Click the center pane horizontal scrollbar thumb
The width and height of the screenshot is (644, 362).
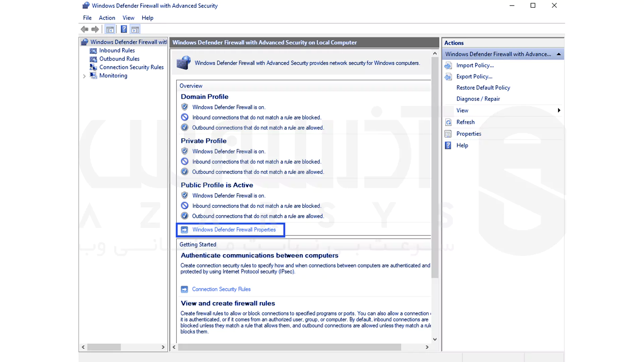point(289,347)
